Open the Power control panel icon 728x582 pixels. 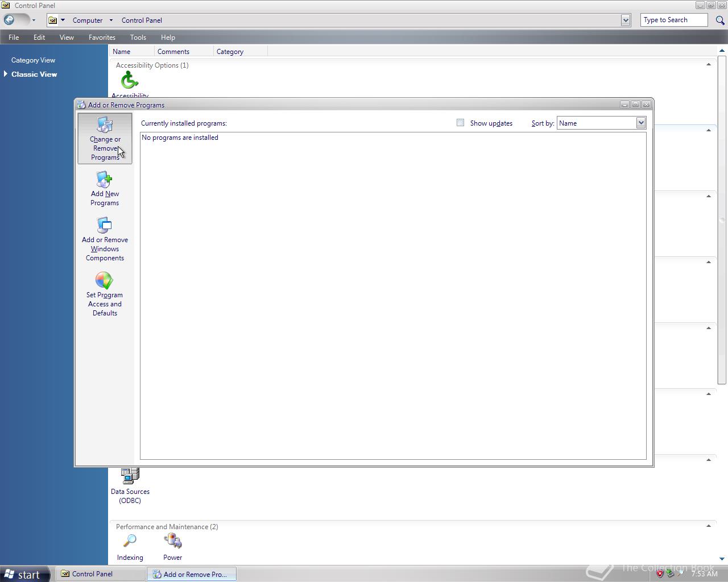click(172, 548)
